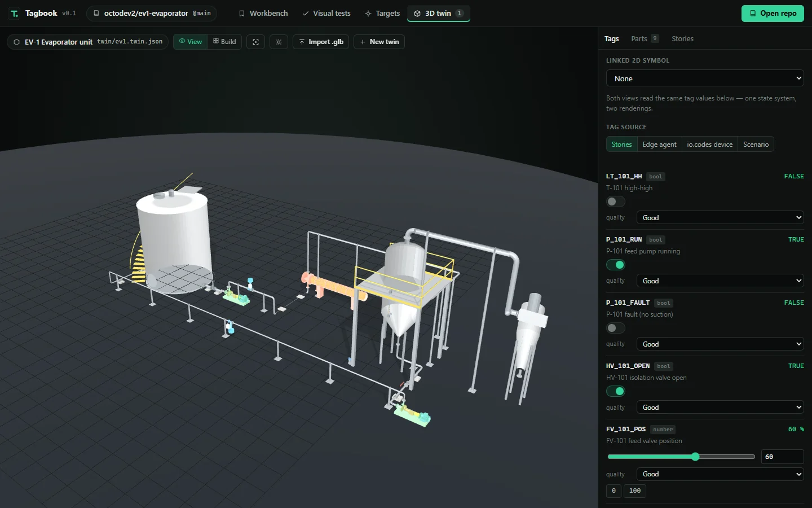Select the 3D twin tab

[x=438, y=14]
